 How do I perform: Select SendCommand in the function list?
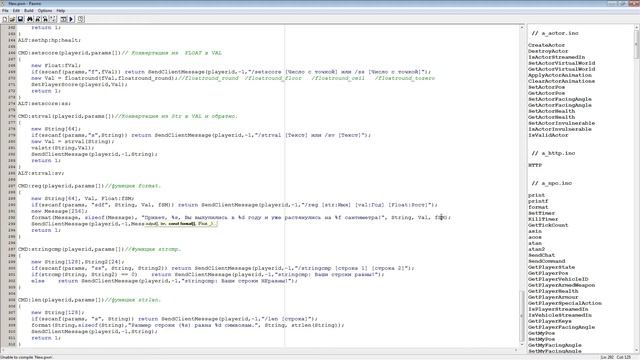[547, 261]
